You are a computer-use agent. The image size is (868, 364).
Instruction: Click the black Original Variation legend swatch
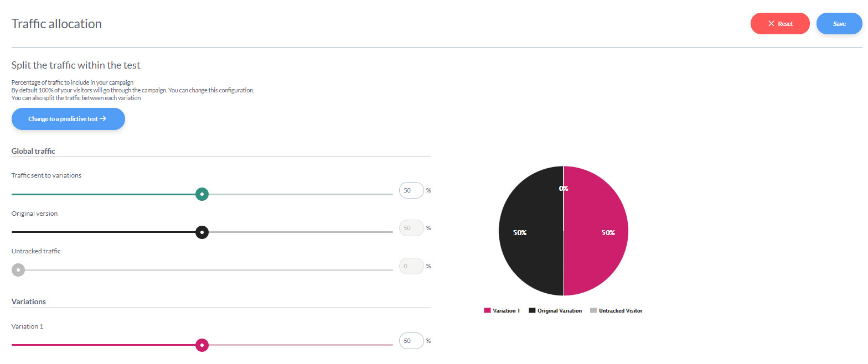(532, 311)
